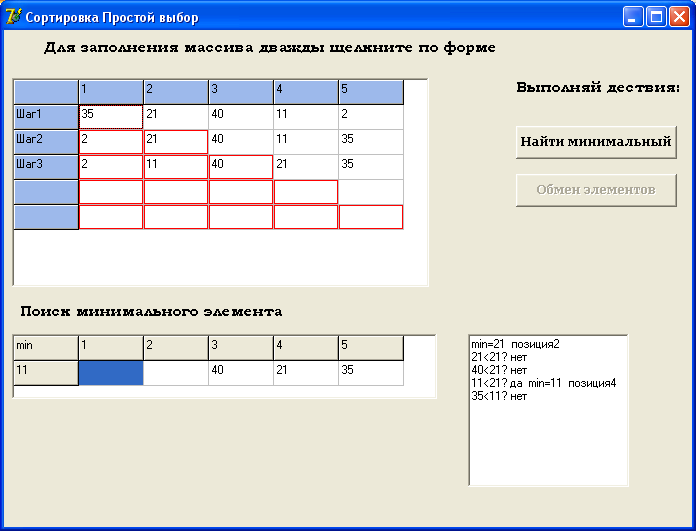This screenshot has height=531, width=696.
Task: Select value 11 in Шаг1 row
Action: pyautogui.click(x=306, y=117)
